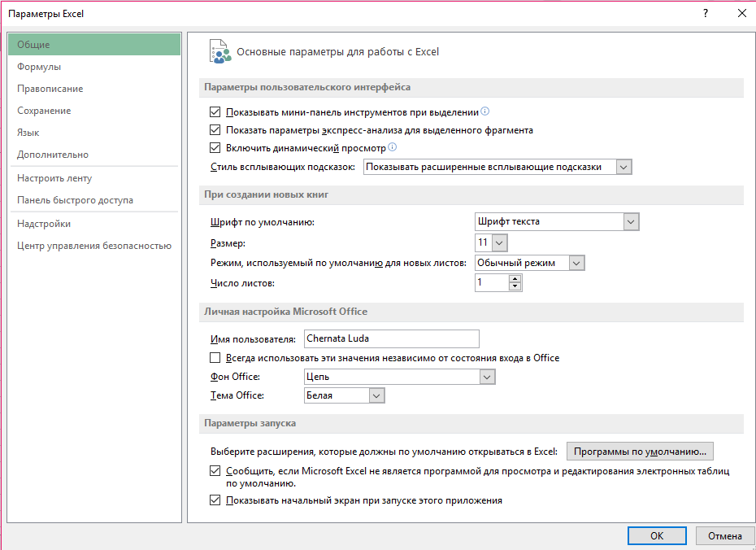Open the Дополнительно category
The height and width of the screenshot is (550, 756).
(94, 155)
